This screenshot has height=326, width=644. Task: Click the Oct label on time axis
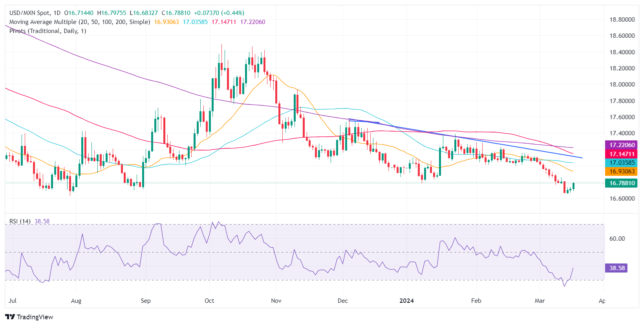pos(209,301)
